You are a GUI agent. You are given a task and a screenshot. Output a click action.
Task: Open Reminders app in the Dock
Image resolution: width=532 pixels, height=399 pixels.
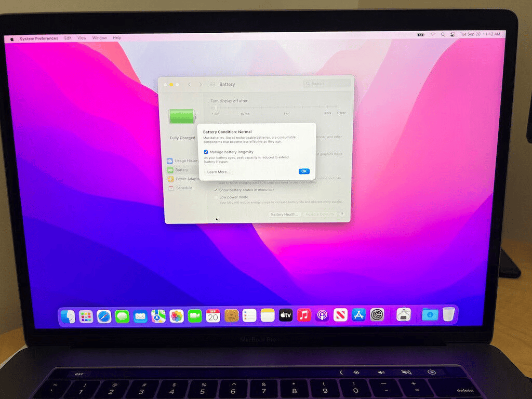(249, 315)
